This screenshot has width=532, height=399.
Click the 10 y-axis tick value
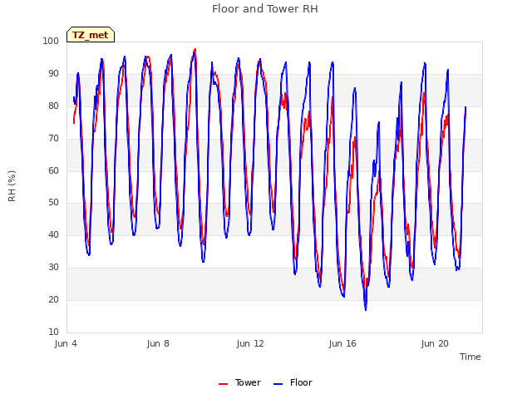coord(53,332)
